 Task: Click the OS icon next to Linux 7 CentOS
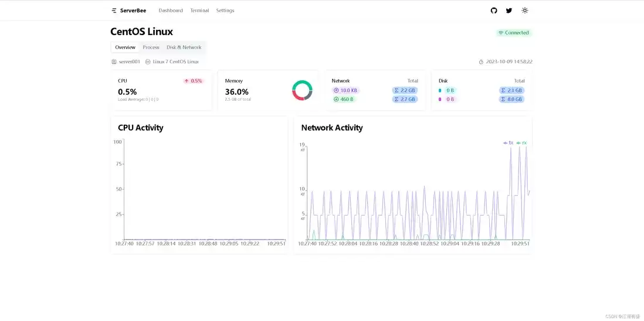(148, 62)
